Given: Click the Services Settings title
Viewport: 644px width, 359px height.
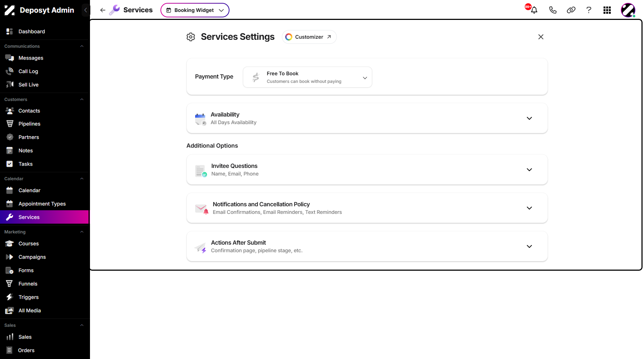Looking at the screenshot, I should tap(237, 37).
